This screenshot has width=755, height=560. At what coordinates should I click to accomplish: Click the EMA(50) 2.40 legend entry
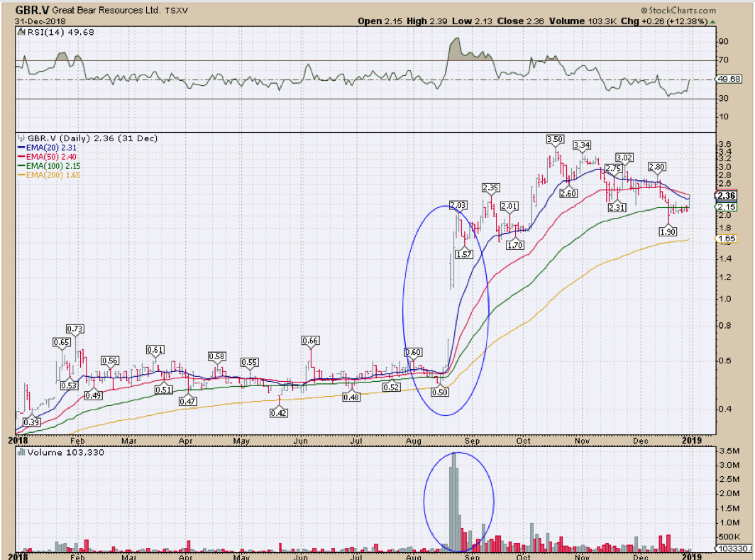pos(47,157)
